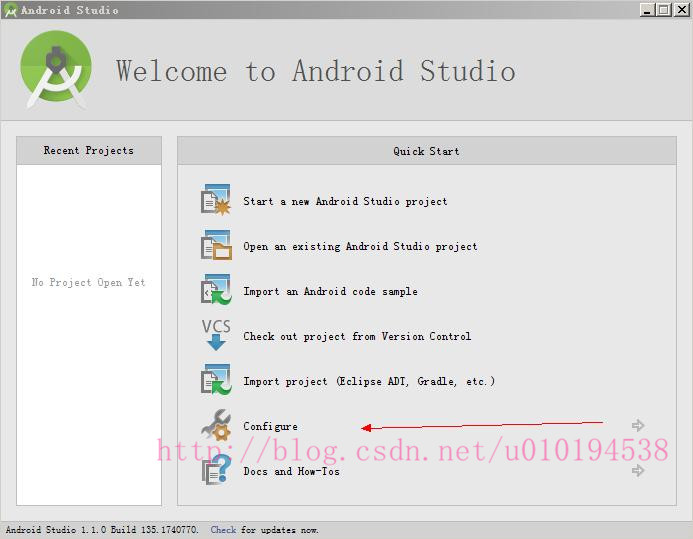This screenshot has width=693, height=539.
Task: Click the Android Studio title bar icon
Action: pyautogui.click(x=10, y=10)
